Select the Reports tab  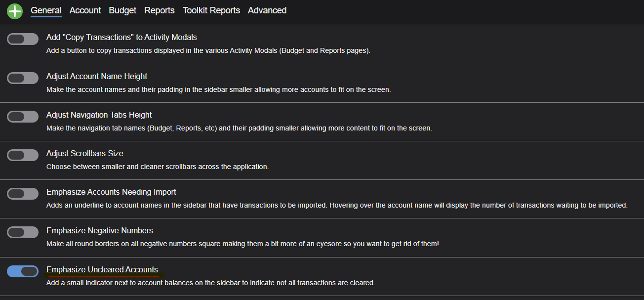(159, 10)
